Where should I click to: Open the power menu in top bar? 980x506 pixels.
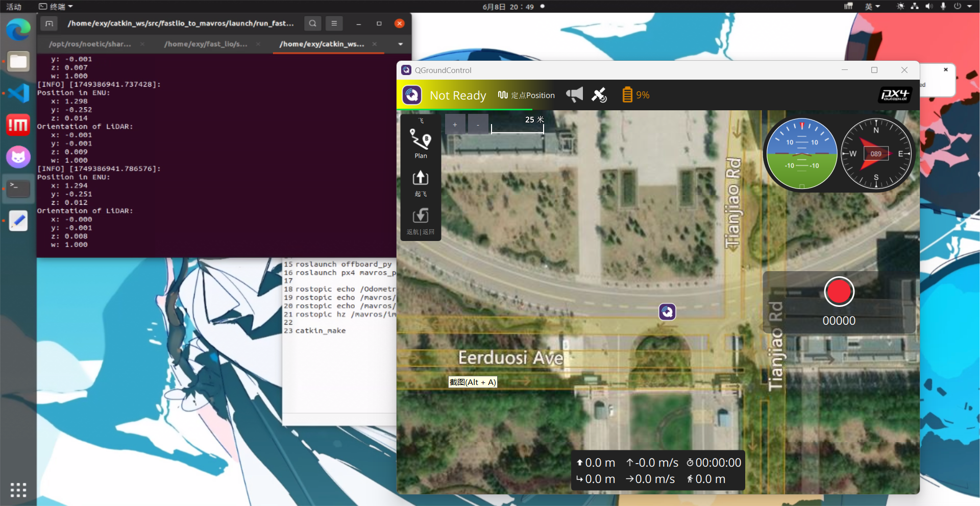pos(962,7)
